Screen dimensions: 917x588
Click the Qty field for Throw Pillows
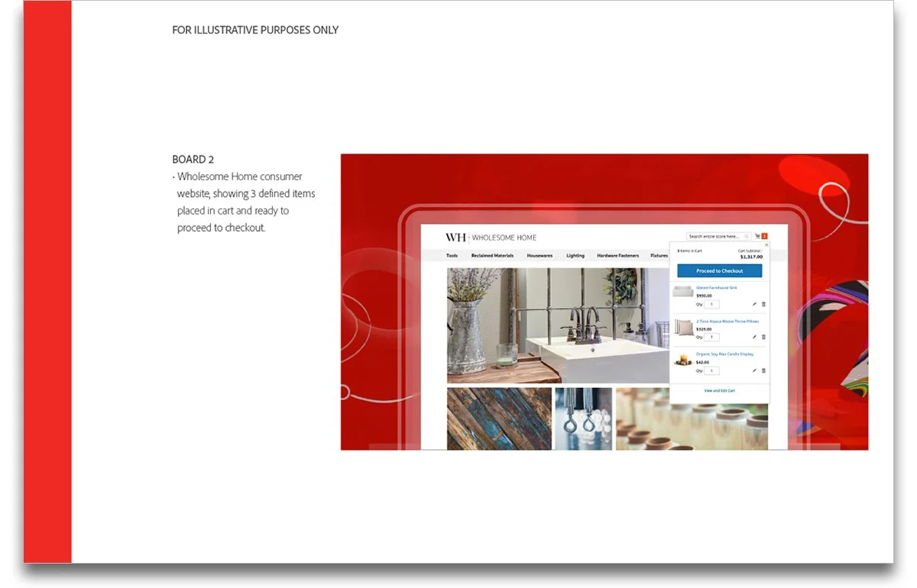[711, 337]
